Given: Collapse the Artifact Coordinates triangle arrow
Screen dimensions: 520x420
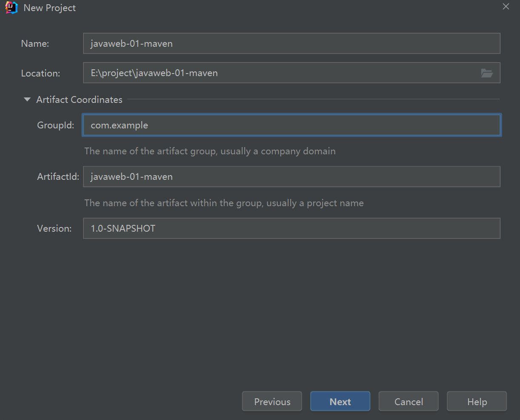Looking at the screenshot, I should point(27,99).
